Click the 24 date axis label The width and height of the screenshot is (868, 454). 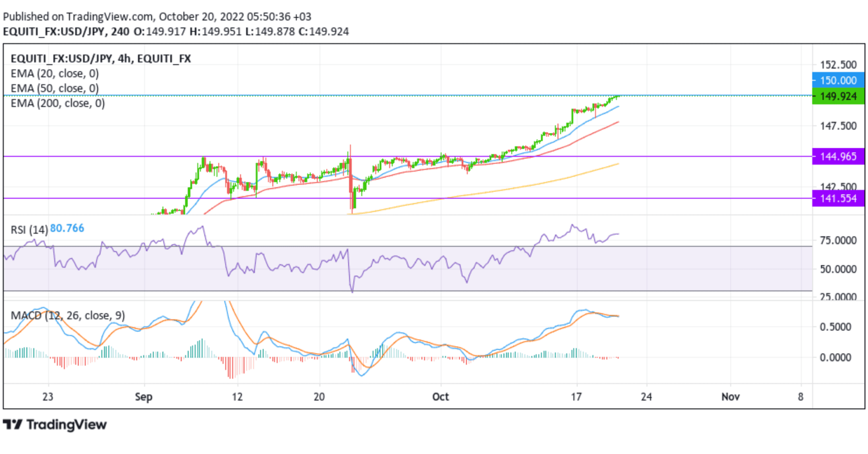coord(646,397)
